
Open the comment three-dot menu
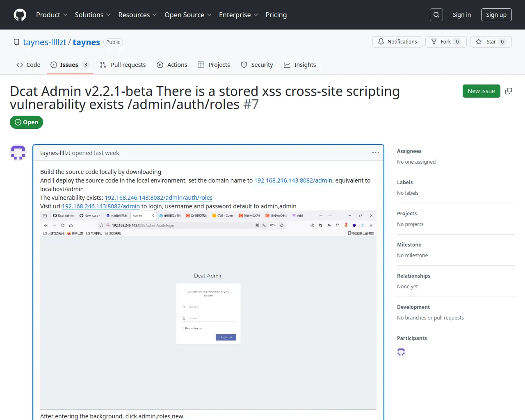376,153
